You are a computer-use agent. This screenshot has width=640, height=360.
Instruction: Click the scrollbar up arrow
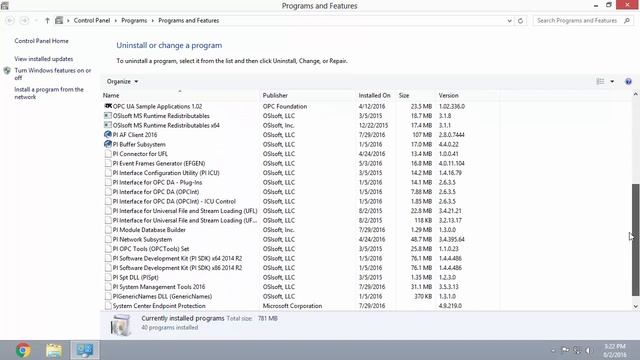[636, 94]
